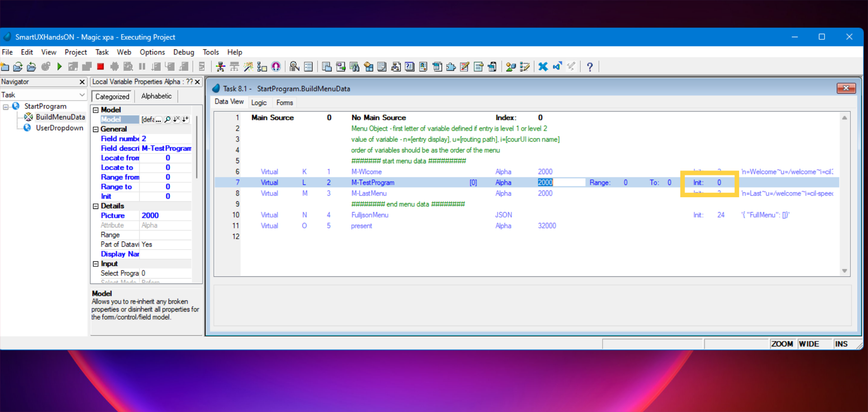Close the Navigator panel
868x412 pixels.
[x=82, y=82]
